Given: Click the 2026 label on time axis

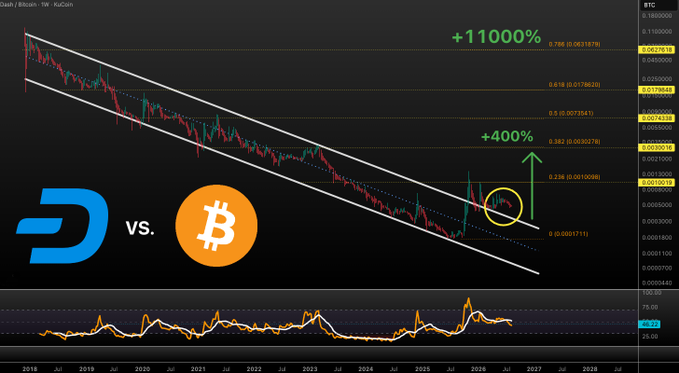Looking at the screenshot, I should point(478,369).
